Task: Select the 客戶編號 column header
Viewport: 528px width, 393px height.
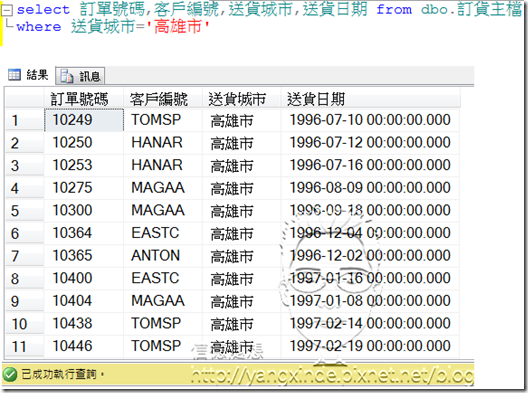Action: point(163,99)
